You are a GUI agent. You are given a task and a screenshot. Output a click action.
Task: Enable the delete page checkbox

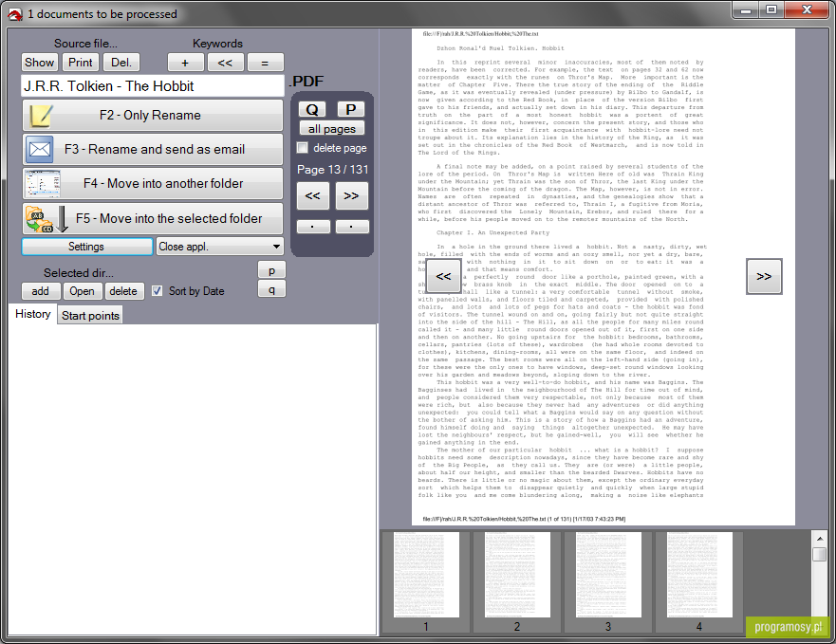pyautogui.click(x=303, y=148)
